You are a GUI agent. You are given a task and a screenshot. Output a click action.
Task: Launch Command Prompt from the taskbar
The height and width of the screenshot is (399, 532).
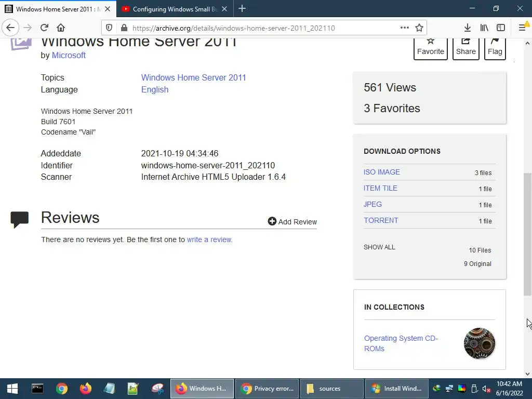(37, 389)
